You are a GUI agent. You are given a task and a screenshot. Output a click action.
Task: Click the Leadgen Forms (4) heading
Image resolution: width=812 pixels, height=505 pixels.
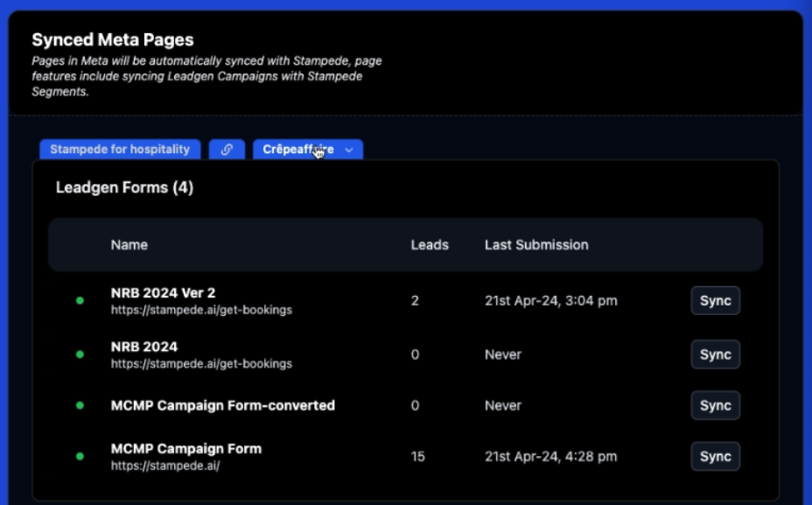tap(124, 187)
